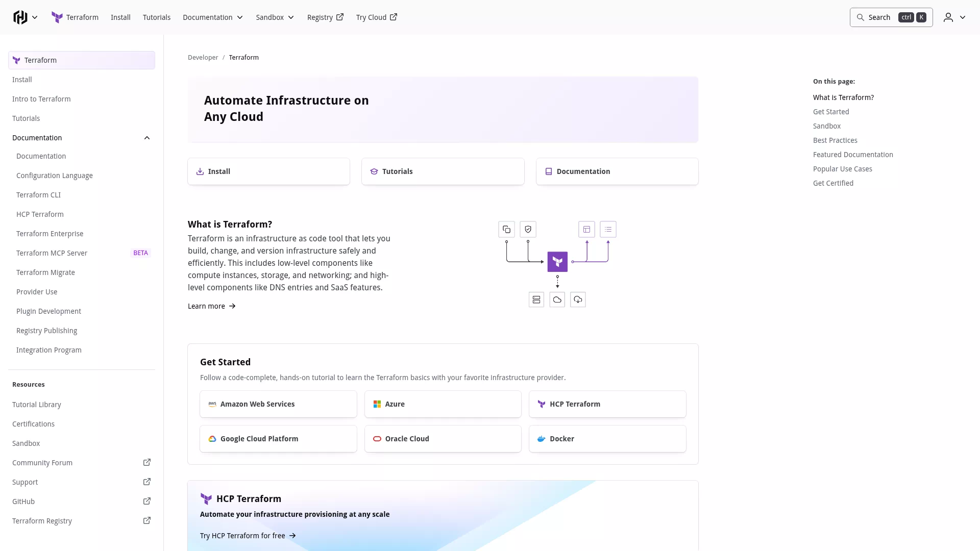980x551 pixels.
Task: Click the arrow icon beside Learn more
Action: coord(232,306)
